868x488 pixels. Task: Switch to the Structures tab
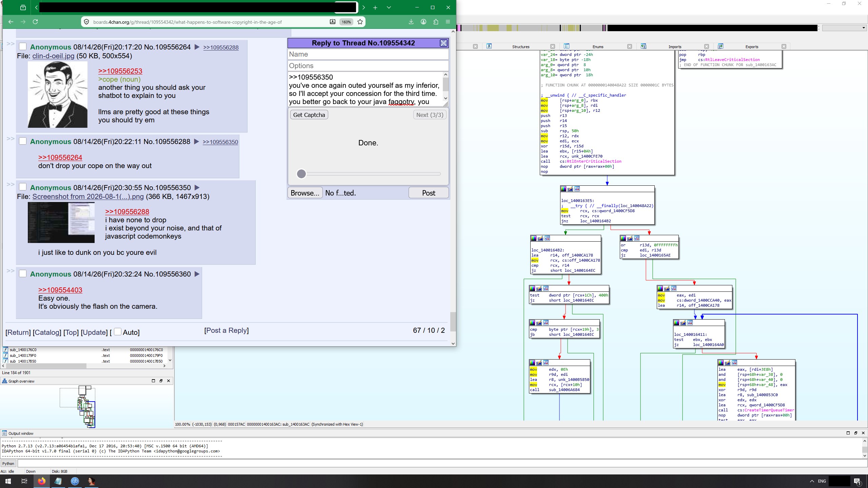[x=521, y=47]
